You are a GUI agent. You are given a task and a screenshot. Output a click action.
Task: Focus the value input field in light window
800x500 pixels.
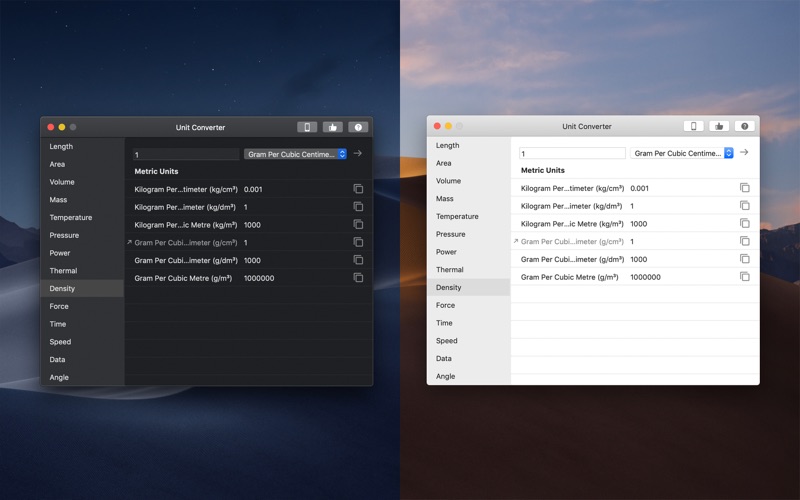click(x=572, y=153)
